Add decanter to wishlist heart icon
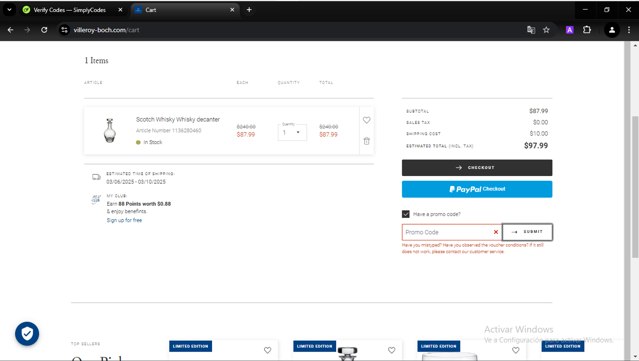The height and width of the screenshot is (361, 639). tap(366, 120)
